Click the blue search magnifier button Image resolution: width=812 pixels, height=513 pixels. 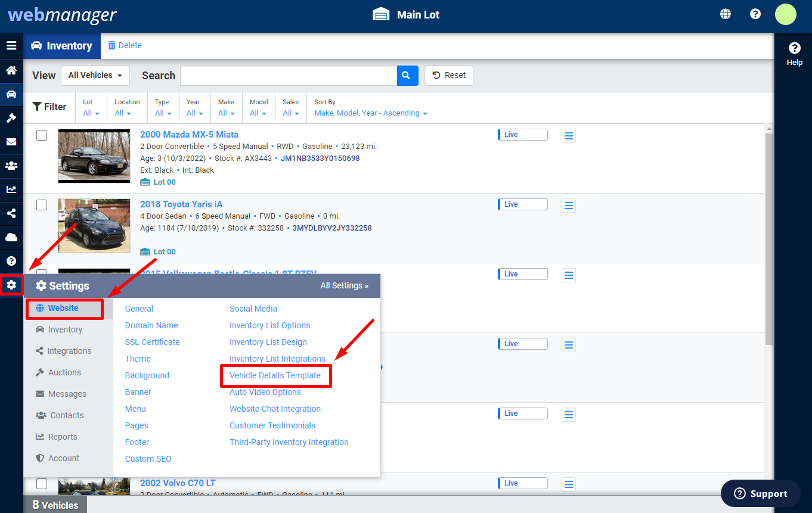pos(407,76)
